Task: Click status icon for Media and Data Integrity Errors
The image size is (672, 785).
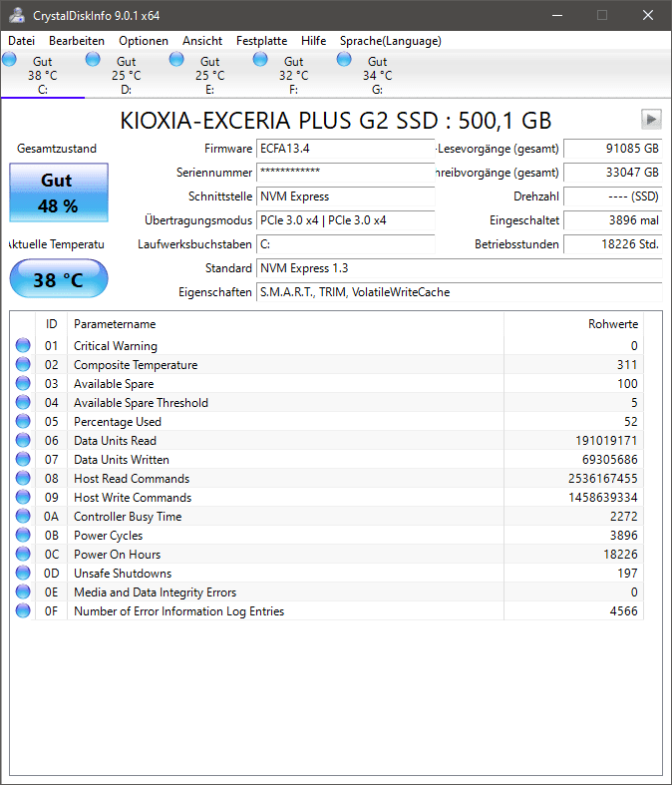Action: (23, 591)
